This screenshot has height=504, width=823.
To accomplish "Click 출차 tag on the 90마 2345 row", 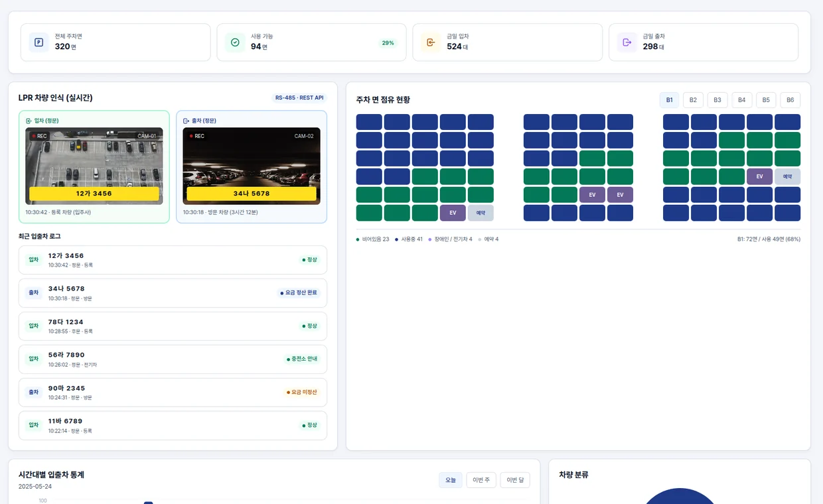I will [33, 392].
